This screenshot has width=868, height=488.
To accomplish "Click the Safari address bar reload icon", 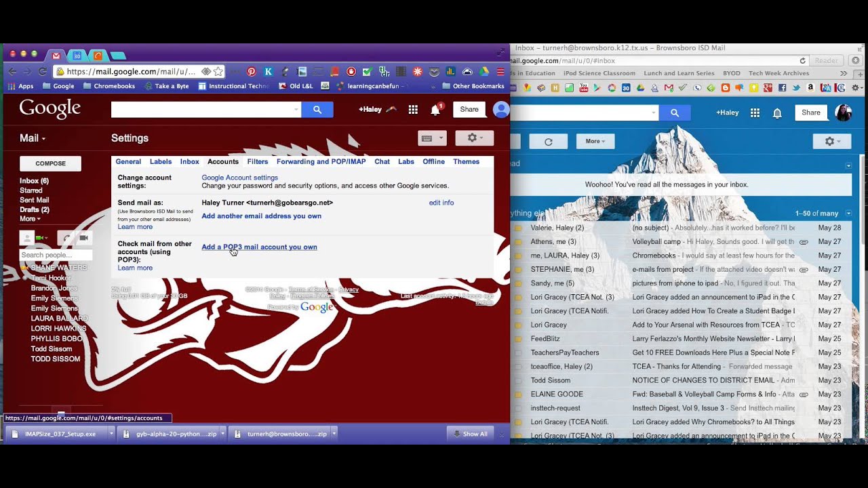I will coord(803,60).
